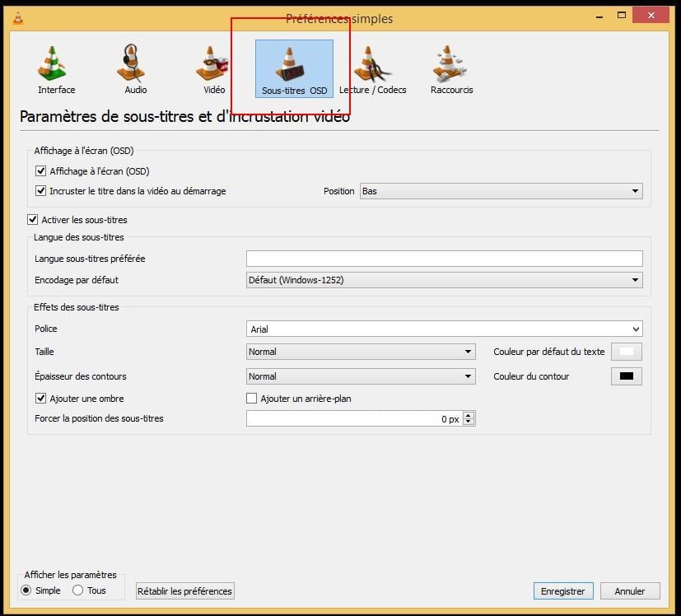The width and height of the screenshot is (681, 616).
Task: Pick the Couleur par défaut du texte swatch
Action: click(627, 352)
